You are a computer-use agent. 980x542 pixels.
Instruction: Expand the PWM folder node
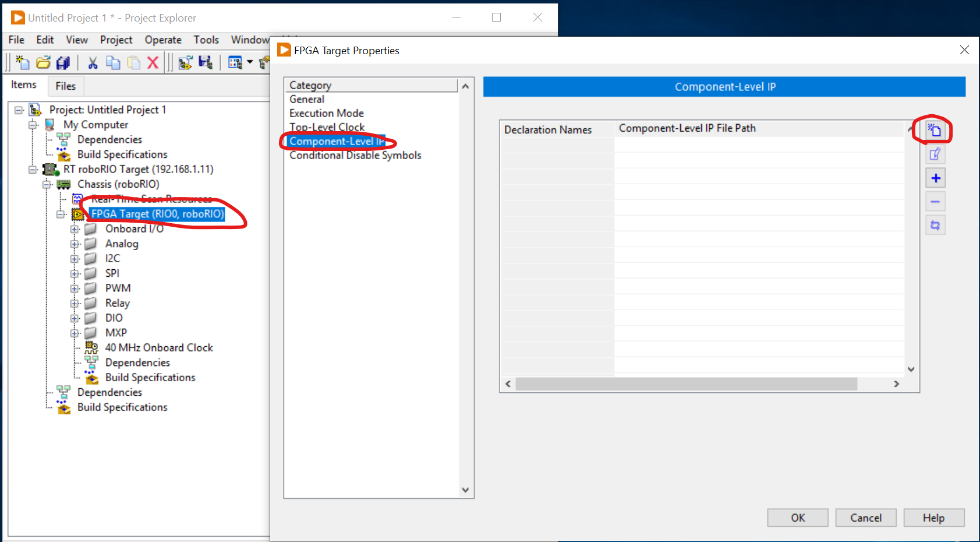coord(74,288)
